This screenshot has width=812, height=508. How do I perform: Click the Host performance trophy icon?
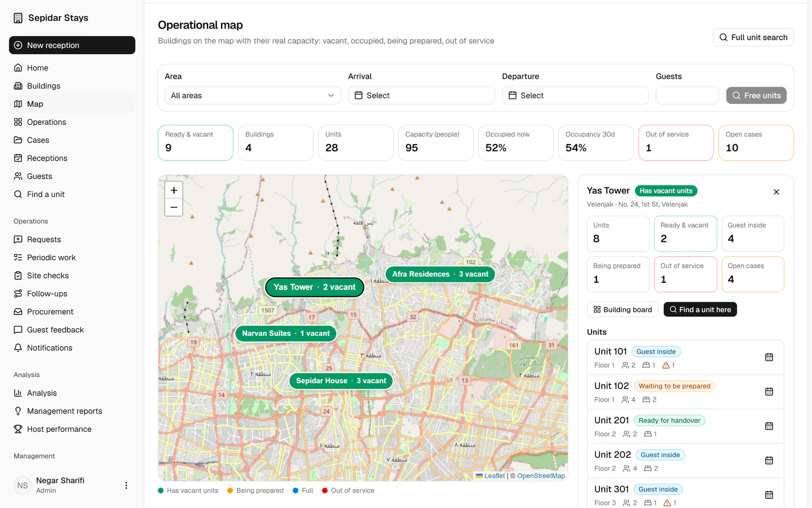click(18, 429)
